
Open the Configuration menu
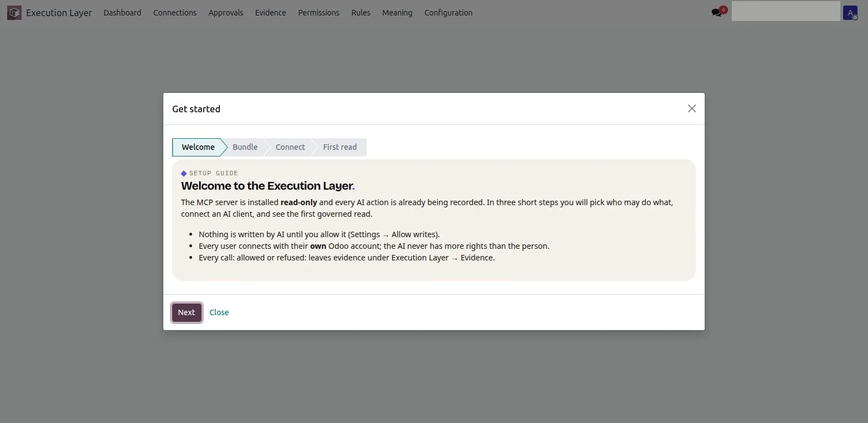coord(448,12)
